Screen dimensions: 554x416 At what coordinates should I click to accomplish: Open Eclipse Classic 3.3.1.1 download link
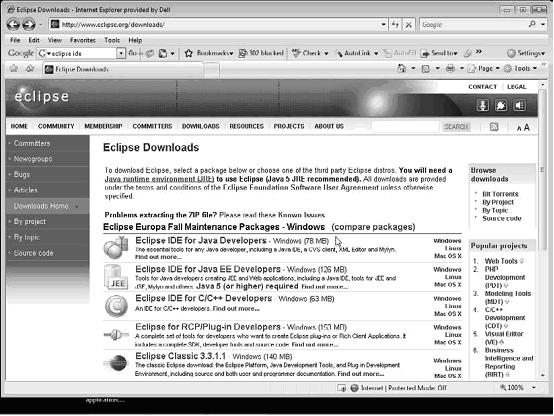[x=180, y=356]
